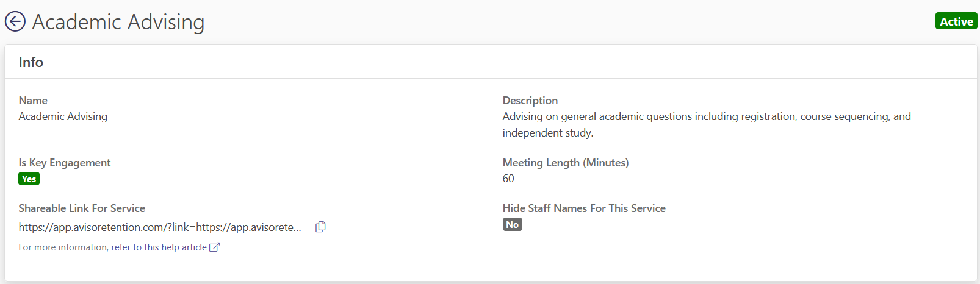
Task: Copy the shareable service link
Action: coord(320,227)
